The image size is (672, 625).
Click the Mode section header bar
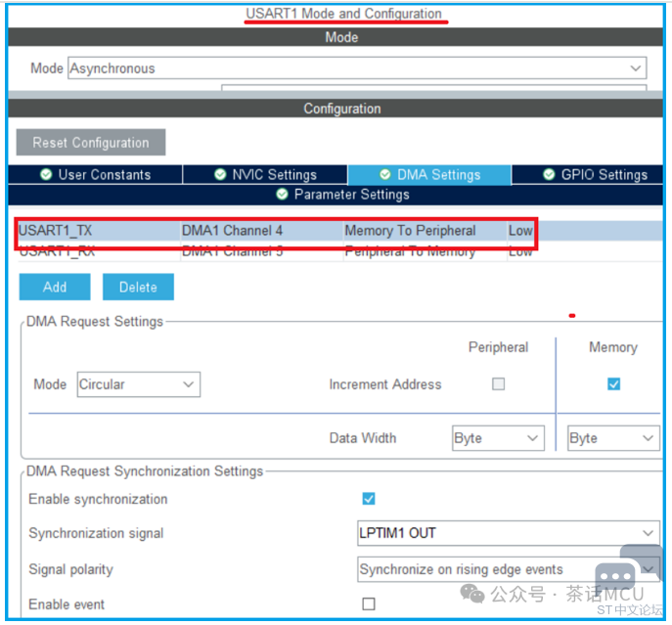[336, 37]
